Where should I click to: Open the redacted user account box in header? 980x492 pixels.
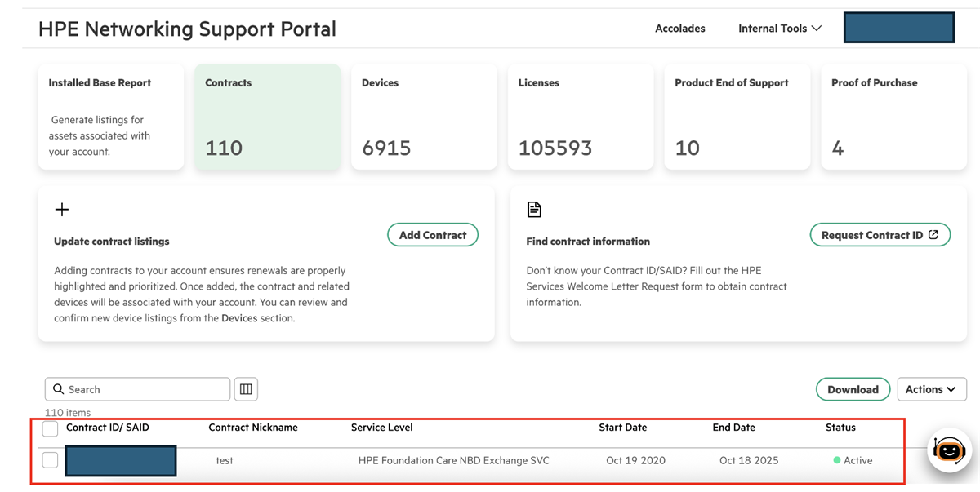(x=899, y=28)
